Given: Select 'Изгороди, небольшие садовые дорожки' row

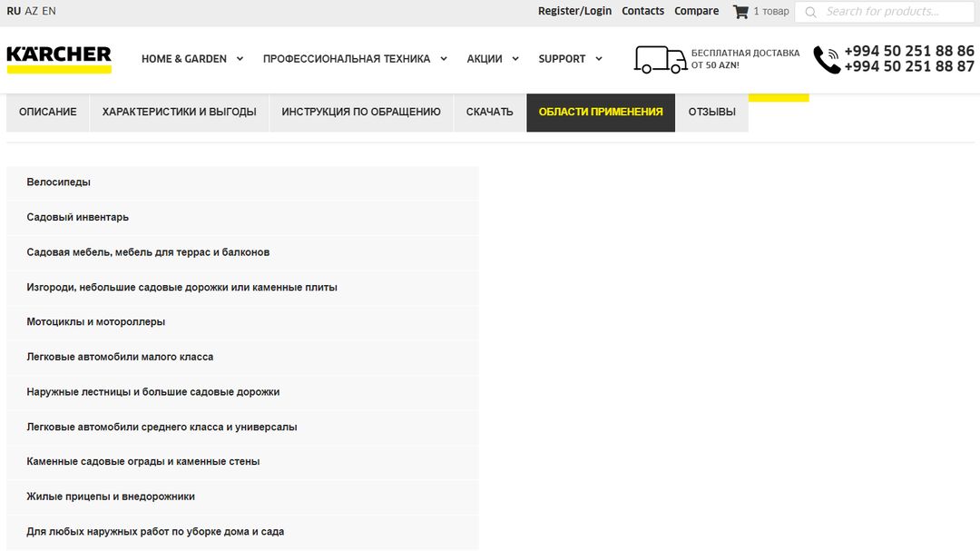Looking at the screenshot, I should tap(242, 287).
